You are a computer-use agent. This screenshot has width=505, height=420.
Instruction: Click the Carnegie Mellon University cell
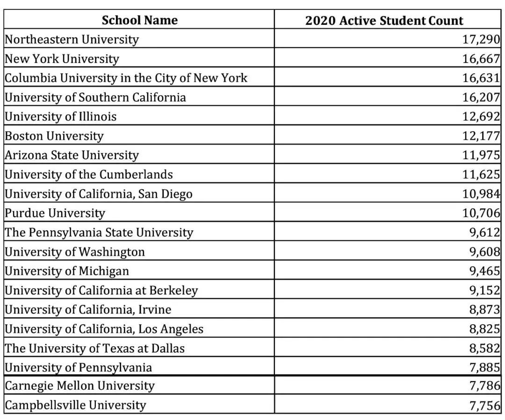[79, 386]
